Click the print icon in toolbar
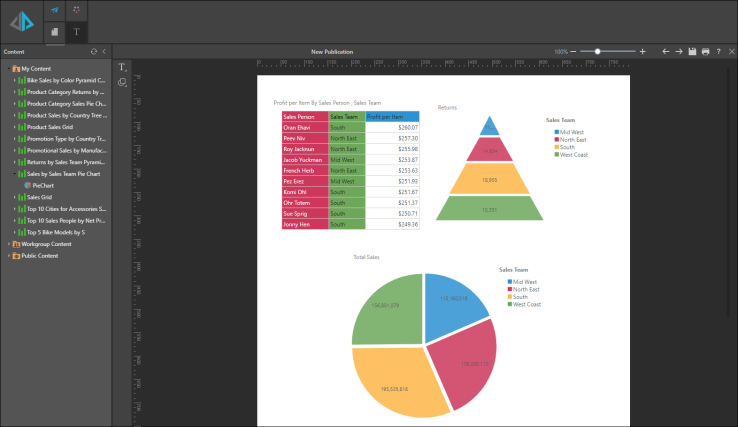This screenshot has height=427, width=738. point(705,51)
